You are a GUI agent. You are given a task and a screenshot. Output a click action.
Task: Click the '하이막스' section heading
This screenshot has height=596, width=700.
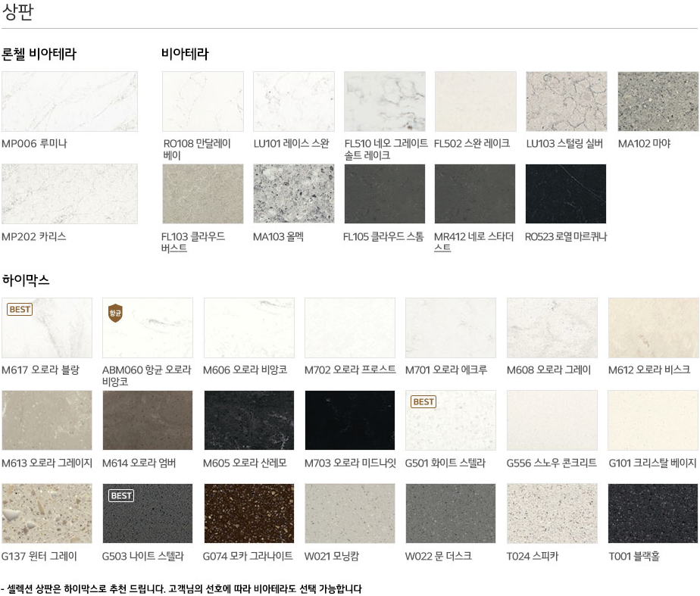[x=26, y=280]
